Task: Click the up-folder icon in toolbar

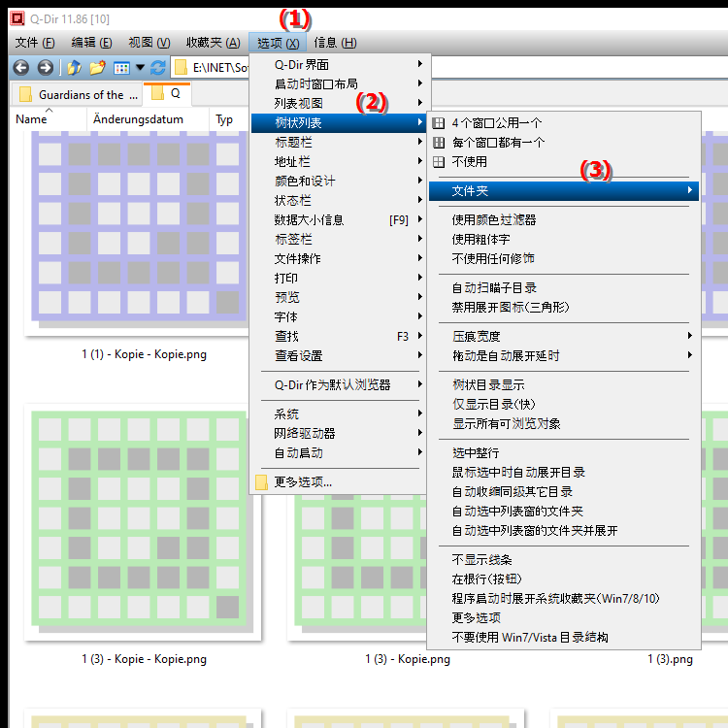Action: point(75,68)
